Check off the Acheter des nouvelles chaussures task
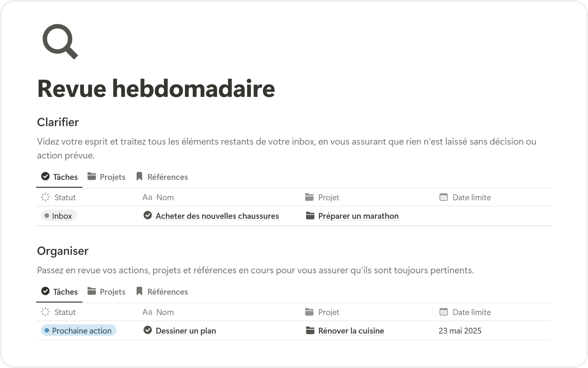Viewport: 588px width, 368px height. tap(148, 215)
